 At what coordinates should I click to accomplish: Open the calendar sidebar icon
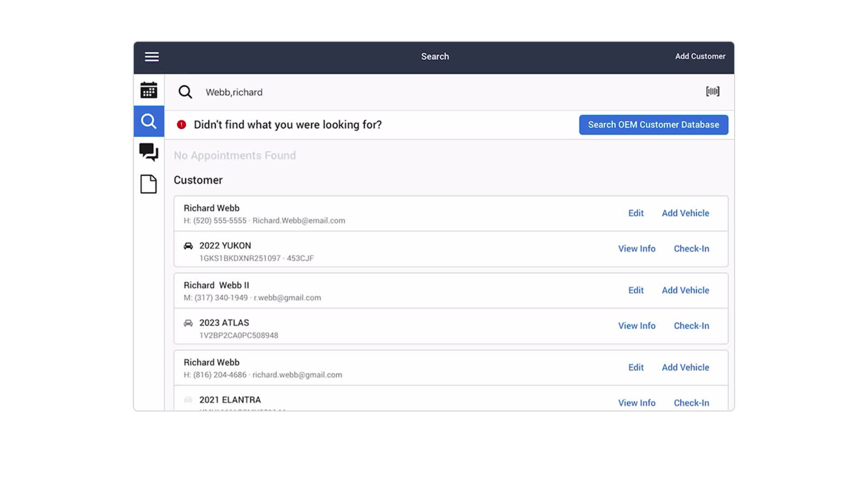[149, 90]
